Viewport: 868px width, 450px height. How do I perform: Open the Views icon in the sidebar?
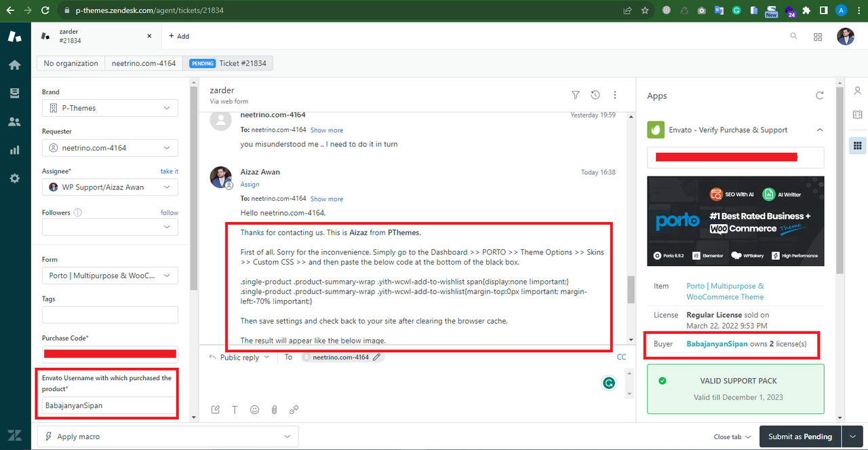click(14, 94)
